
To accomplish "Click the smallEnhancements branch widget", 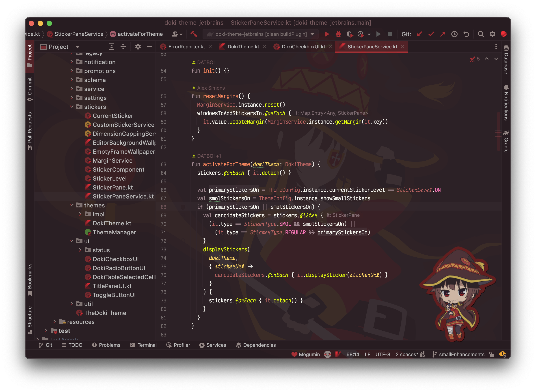I will [x=458, y=354].
